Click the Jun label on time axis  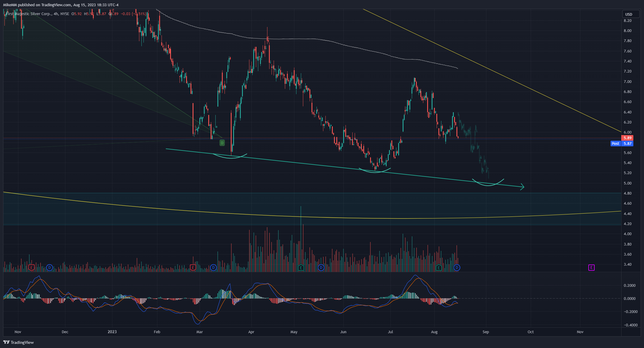tap(343, 332)
